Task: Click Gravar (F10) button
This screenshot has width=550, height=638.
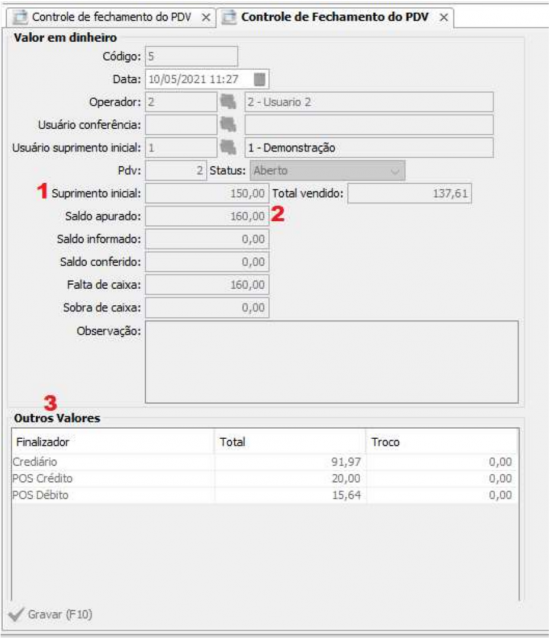Action: 50,614
